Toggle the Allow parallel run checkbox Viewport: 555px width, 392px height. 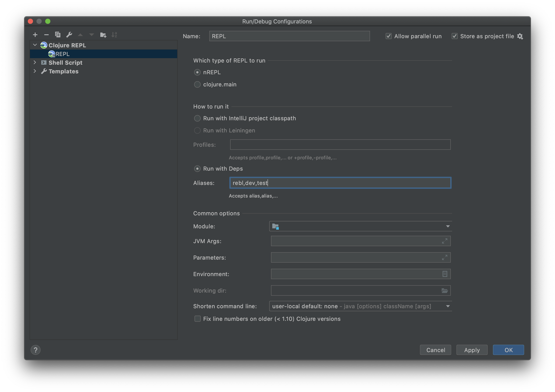(x=388, y=36)
